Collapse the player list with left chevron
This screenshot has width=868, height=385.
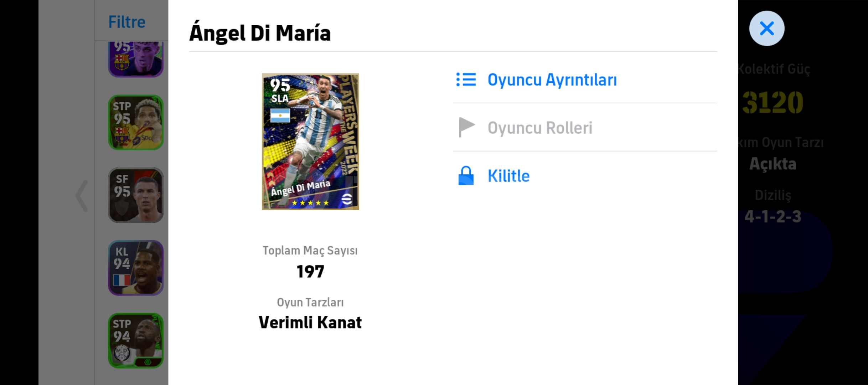[x=82, y=196]
